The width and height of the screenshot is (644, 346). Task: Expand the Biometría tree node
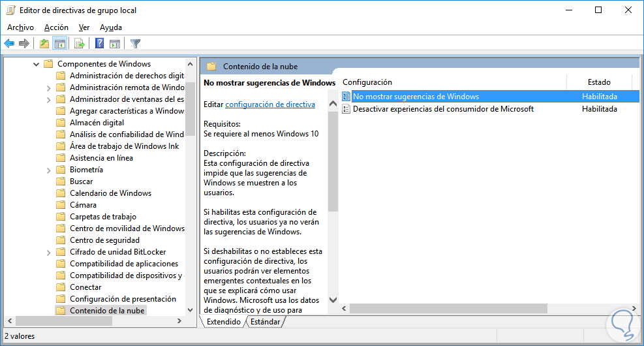pos(48,170)
